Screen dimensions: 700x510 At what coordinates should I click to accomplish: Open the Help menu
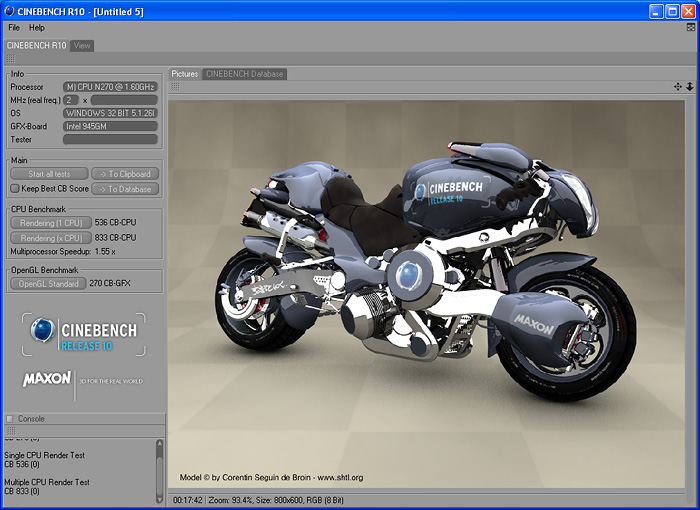(37, 28)
